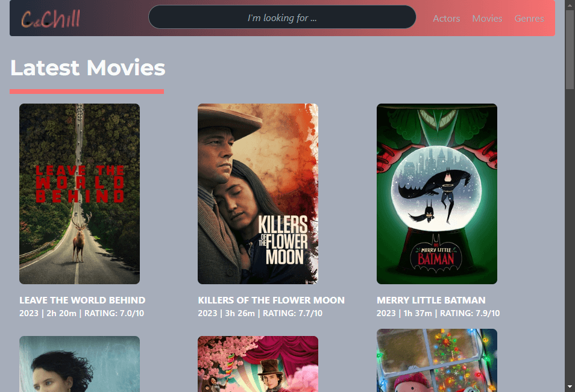Open Killers of the Flower Moon poster

pos(258,194)
